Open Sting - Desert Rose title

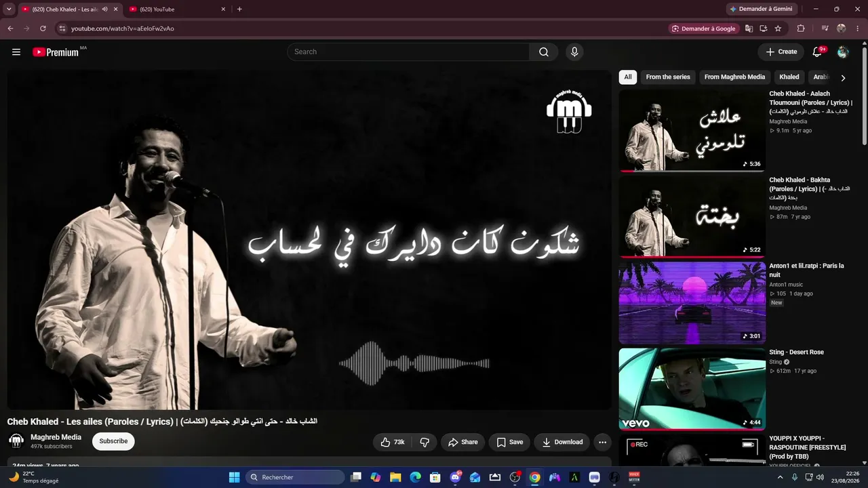pyautogui.click(x=797, y=352)
